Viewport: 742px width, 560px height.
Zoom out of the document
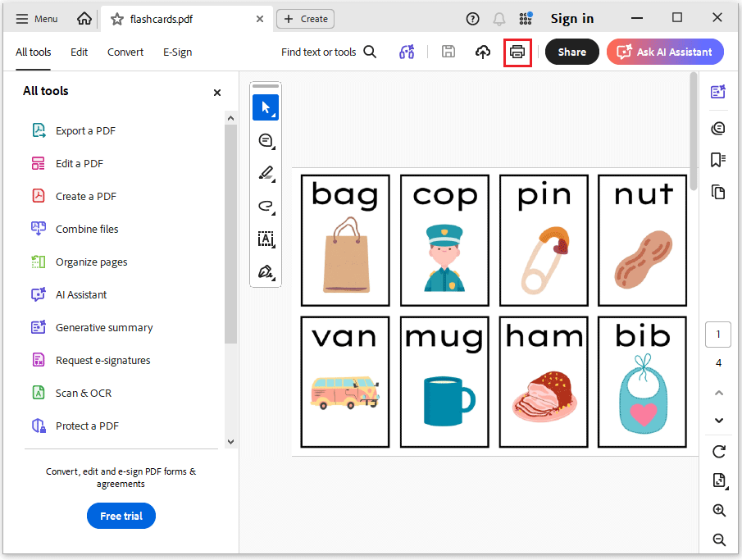[719, 540]
